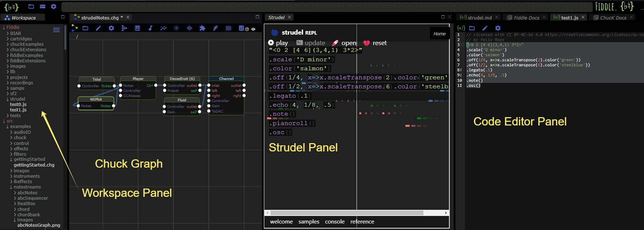The image size is (644, 230).
Task: Collapse the Fiddle root folder
Action: (4, 27)
